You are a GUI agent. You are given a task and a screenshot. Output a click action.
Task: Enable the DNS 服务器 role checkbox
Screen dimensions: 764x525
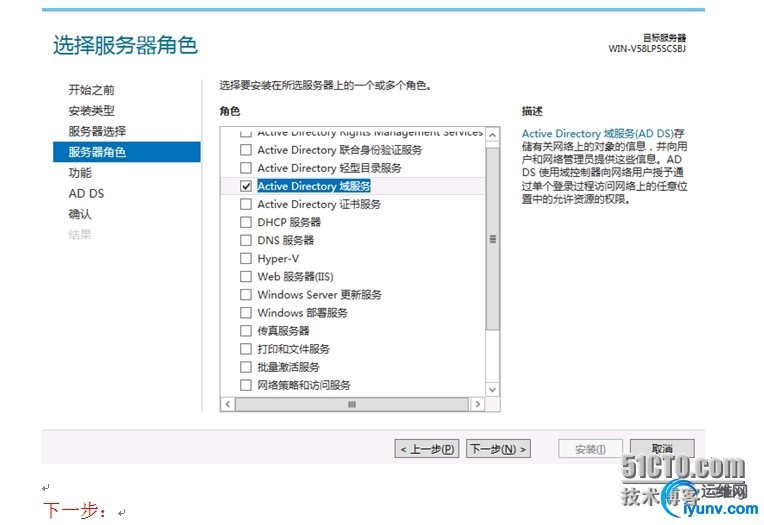246,240
